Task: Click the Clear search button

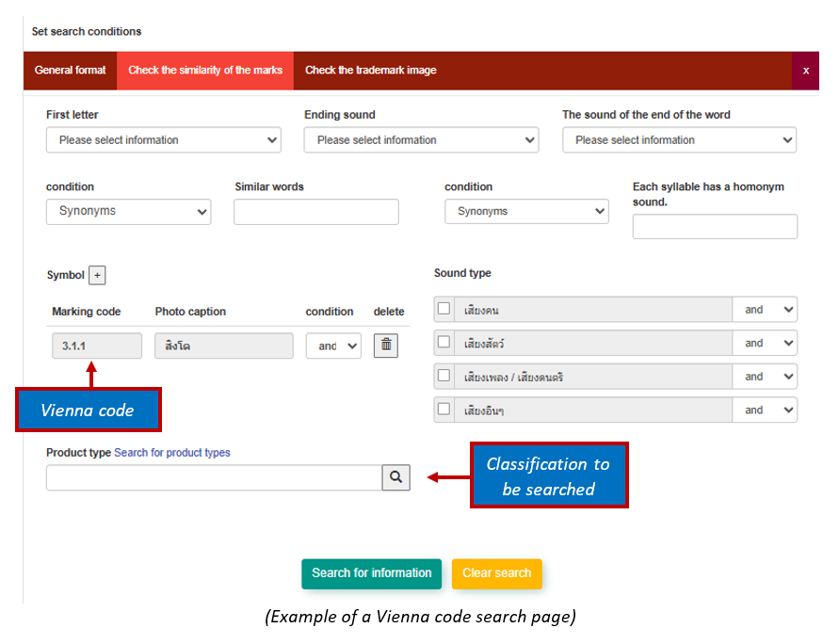Action: (496, 573)
